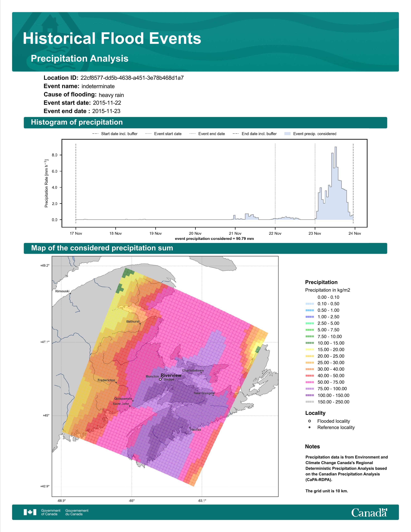Click the 75.00 - 100.00 lavender legend swatch
411x532 pixels.
(x=310, y=389)
